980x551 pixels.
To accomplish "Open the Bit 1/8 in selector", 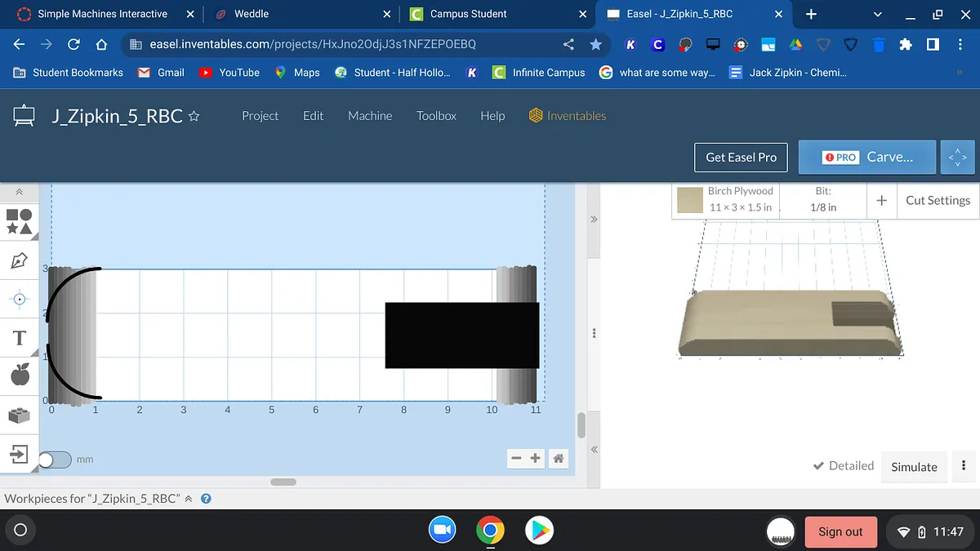I will [822, 200].
